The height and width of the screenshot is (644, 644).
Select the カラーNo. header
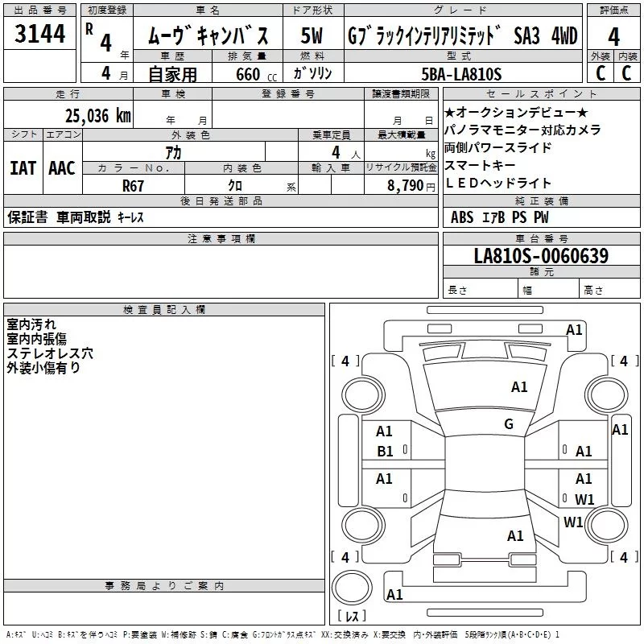click(x=134, y=167)
